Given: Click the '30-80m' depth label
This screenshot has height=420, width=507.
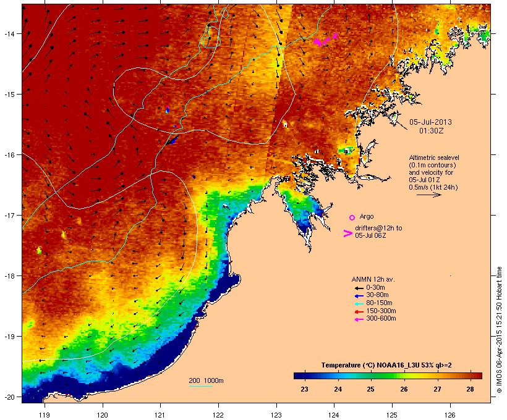Looking at the screenshot, I should [377, 295].
